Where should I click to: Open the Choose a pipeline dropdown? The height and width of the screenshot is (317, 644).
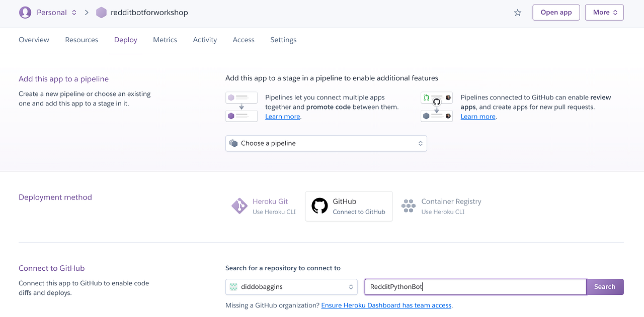(x=326, y=143)
